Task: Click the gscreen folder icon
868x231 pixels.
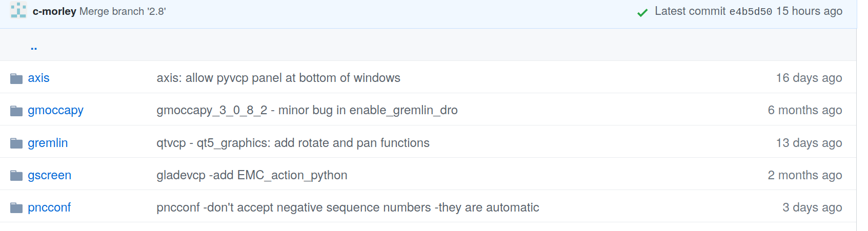Action: (x=16, y=176)
